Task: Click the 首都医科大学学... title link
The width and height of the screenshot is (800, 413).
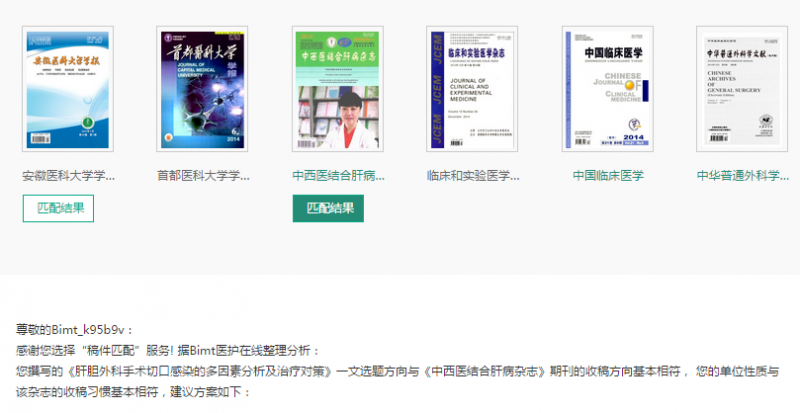Action: pos(203,176)
